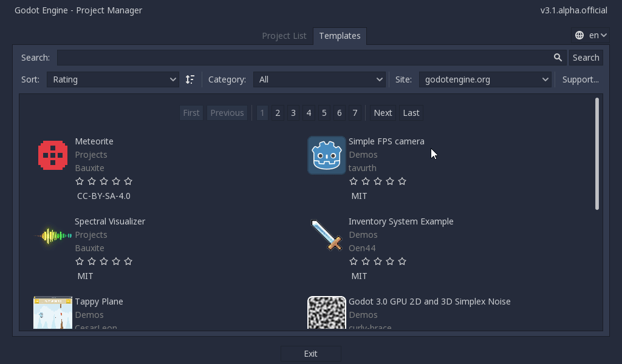Click the vertical scrollbar of the template list

coord(597,153)
